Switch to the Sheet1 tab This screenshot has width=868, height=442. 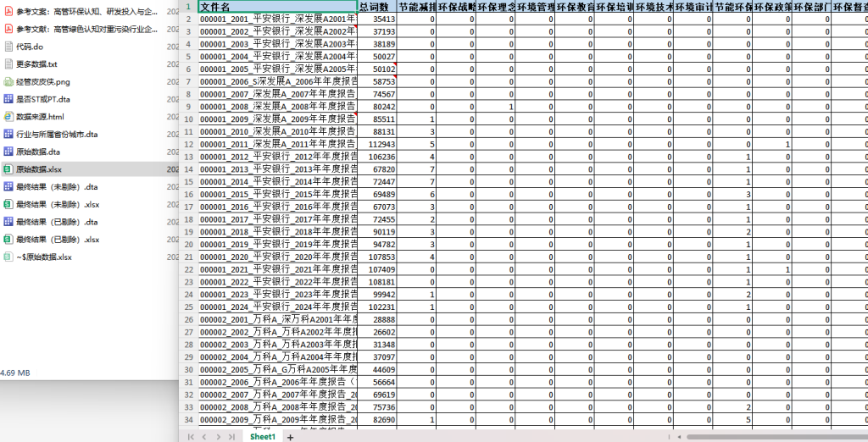pyautogui.click(x=263, y=437)
